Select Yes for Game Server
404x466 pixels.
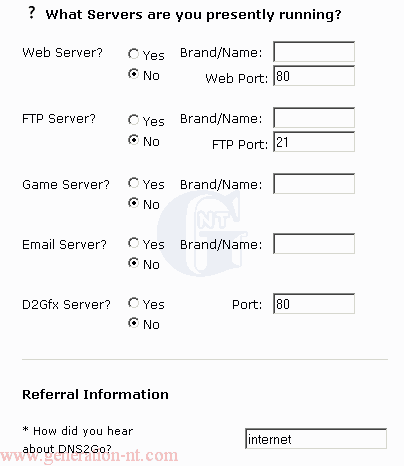tap(133, 183)
